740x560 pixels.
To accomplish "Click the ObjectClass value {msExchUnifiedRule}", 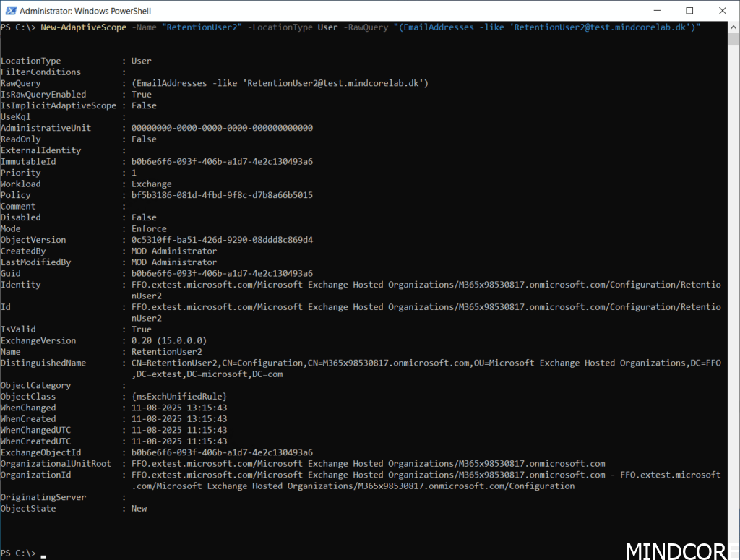I will [179, 397].
